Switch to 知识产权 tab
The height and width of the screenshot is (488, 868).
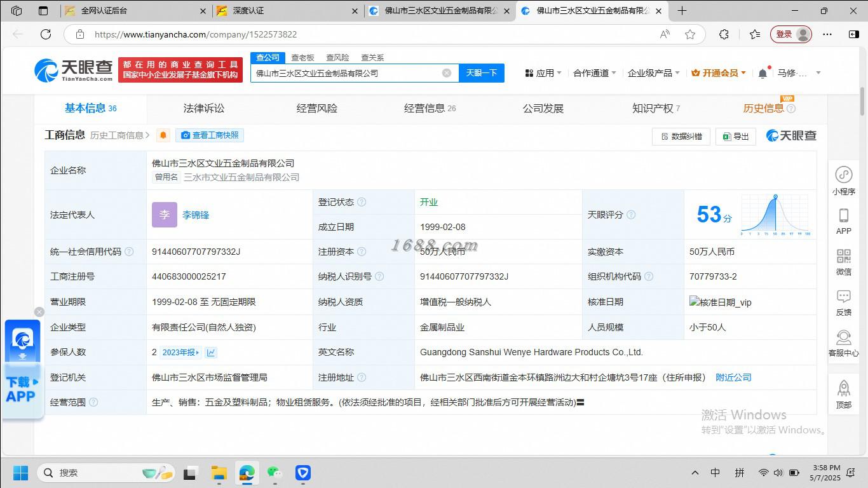pos(656,109)
